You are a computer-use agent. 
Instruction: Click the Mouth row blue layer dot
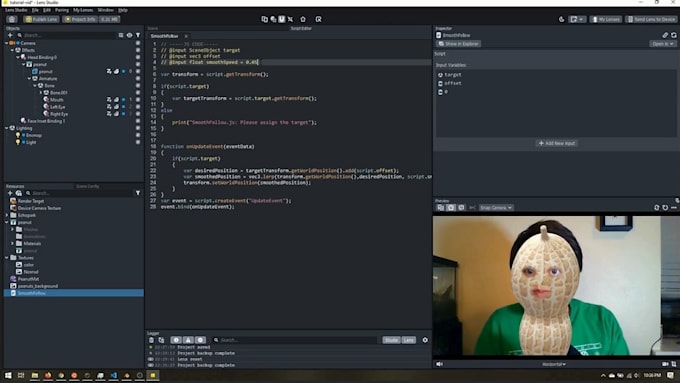(124, 100)
